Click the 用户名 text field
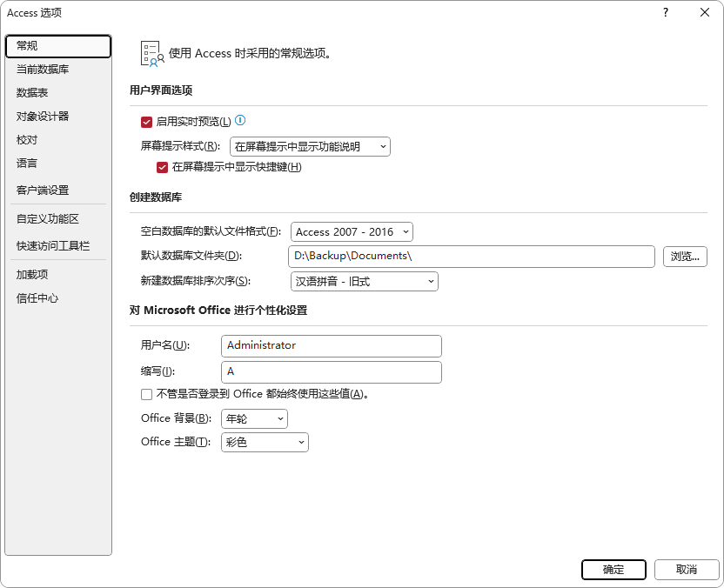Image resolution: width=724 pixels, height=588 pixels. tap(331, 346)
